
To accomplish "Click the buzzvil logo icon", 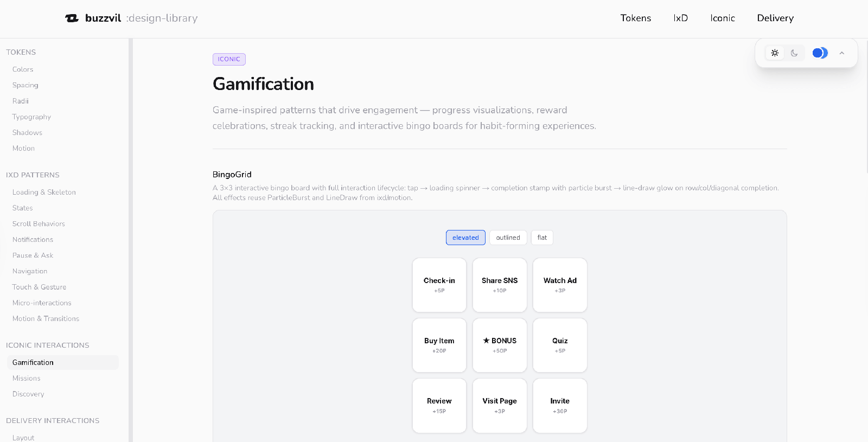I will click(x=72, y=18).
